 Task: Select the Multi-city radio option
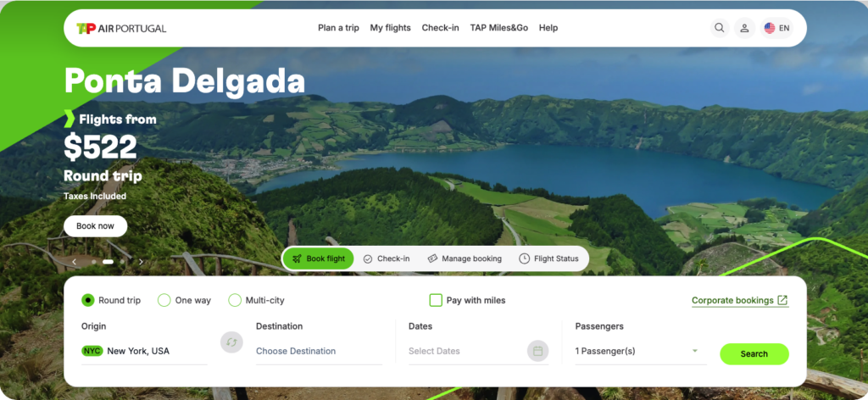235,300
